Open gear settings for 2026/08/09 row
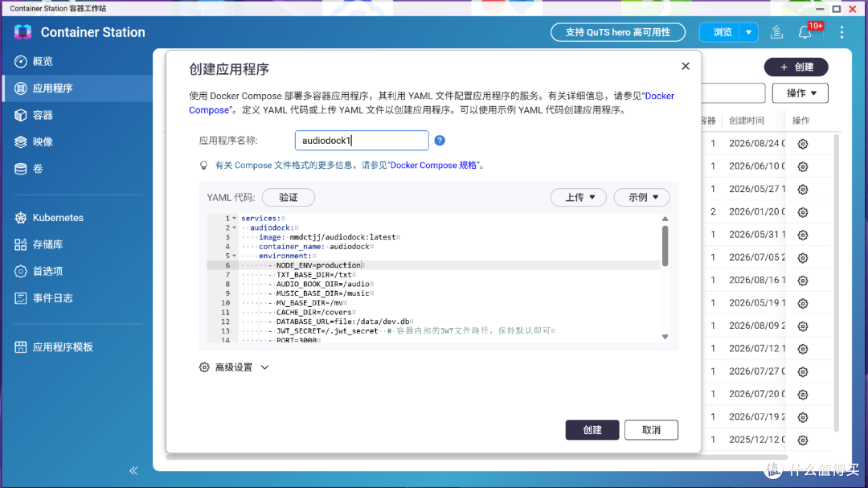This screenshot has width=868, height=488. click(803, 326)
